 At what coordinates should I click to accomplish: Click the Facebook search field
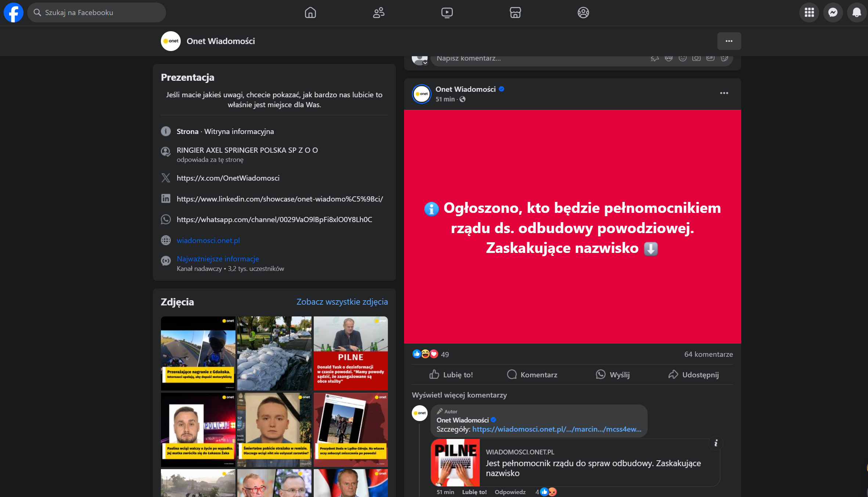pyautogui.click(x=97, y=12)
